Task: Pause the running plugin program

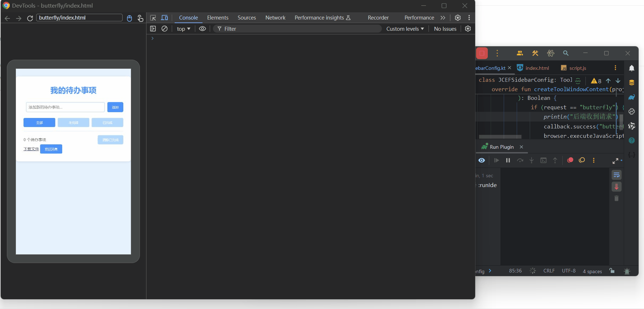Action: pyautogui.click(x=508, y=160)
